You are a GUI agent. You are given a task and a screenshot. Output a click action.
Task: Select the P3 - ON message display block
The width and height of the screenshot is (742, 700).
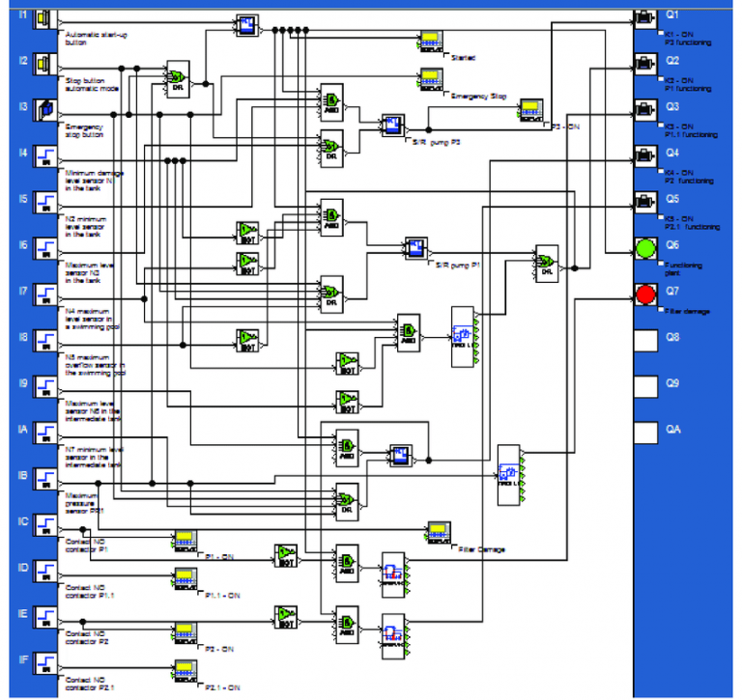tap(532, 108)
